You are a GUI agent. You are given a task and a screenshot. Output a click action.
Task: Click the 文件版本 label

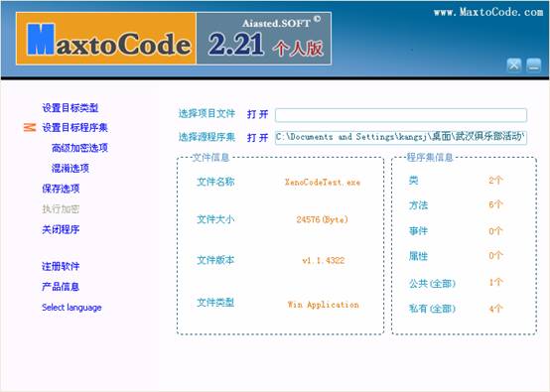(215, 260)
